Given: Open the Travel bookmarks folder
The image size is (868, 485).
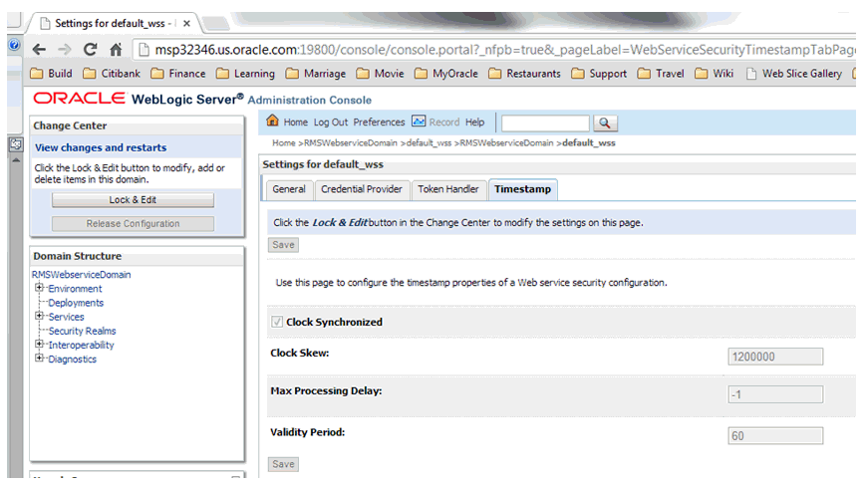Looking at the screenshot, I should 661,74.
